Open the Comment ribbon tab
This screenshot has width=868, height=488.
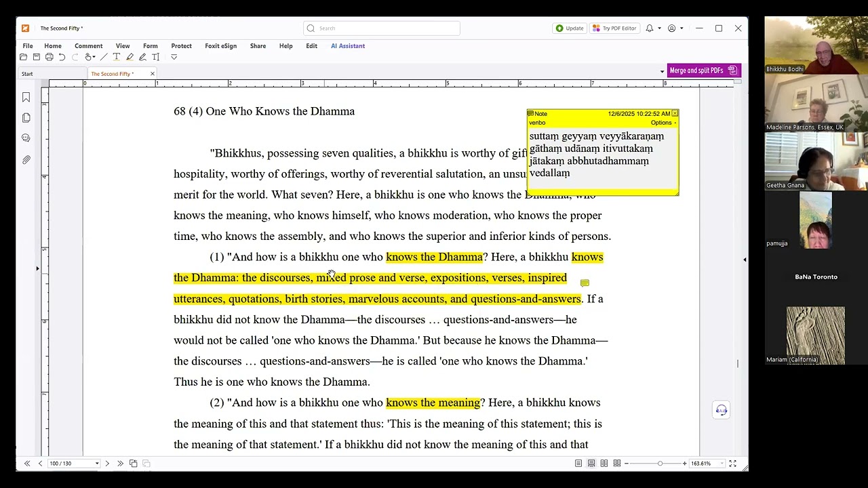click(89, 46)
